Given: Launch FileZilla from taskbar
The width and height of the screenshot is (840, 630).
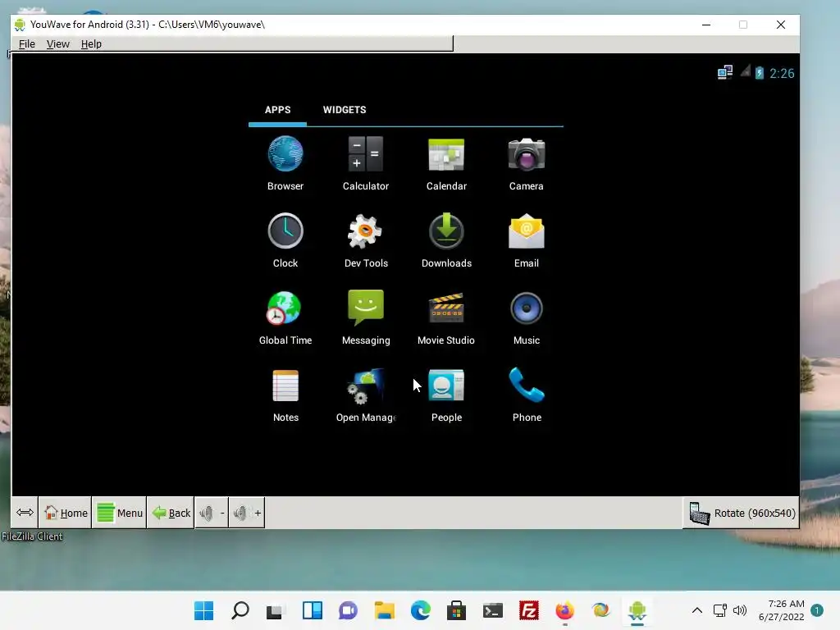Looking at the screenshot, I should pos(529,610).
